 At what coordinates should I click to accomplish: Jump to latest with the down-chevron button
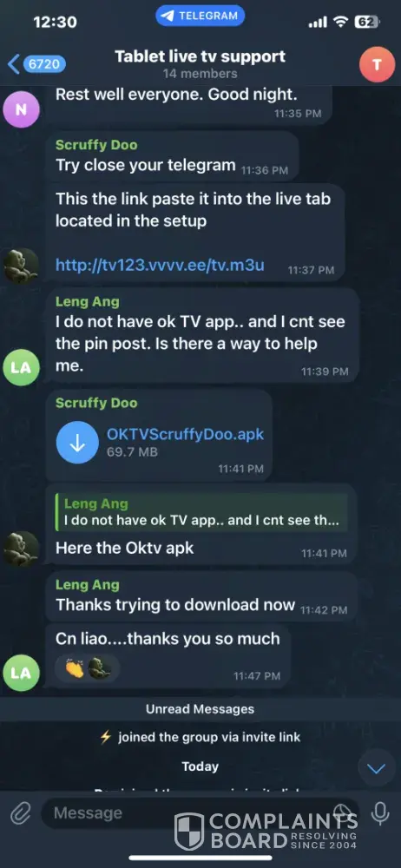377,768
